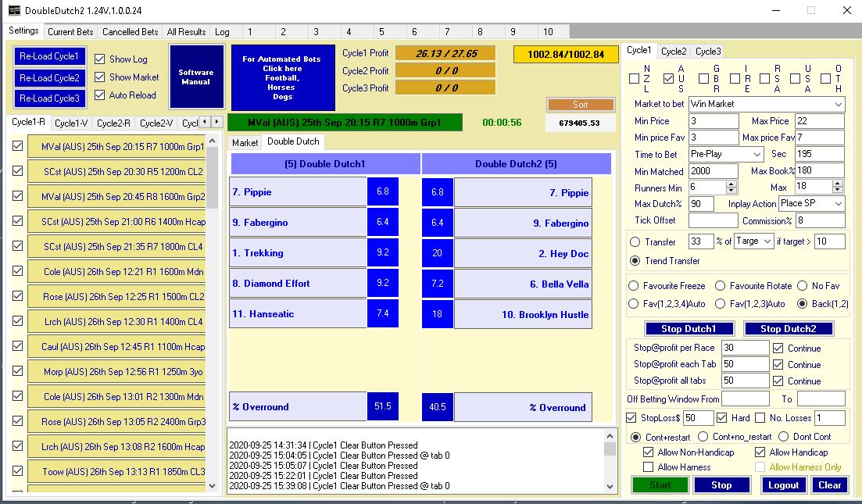Disable Auto Reload checkbox
Screen dimensions: 862x504
99,95
